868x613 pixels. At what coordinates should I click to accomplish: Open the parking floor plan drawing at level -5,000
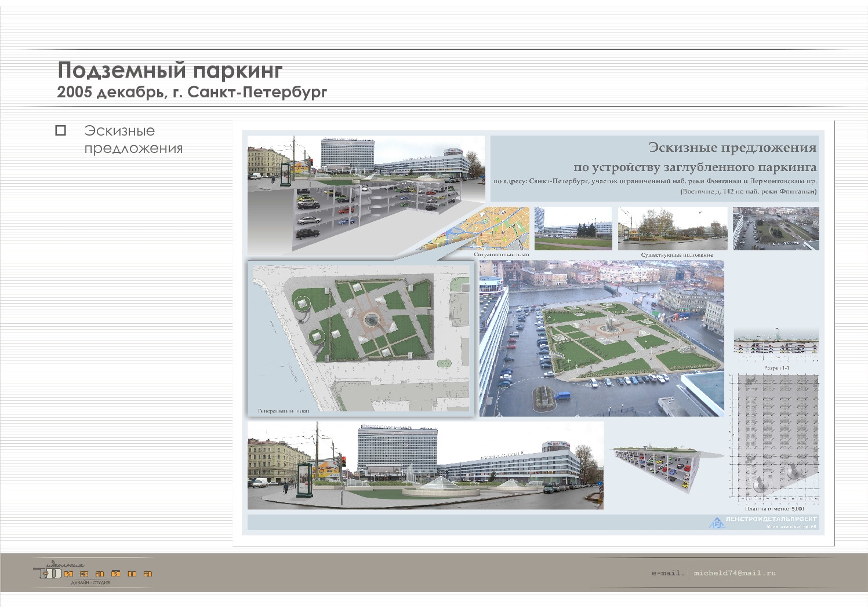tap(775, 439)
